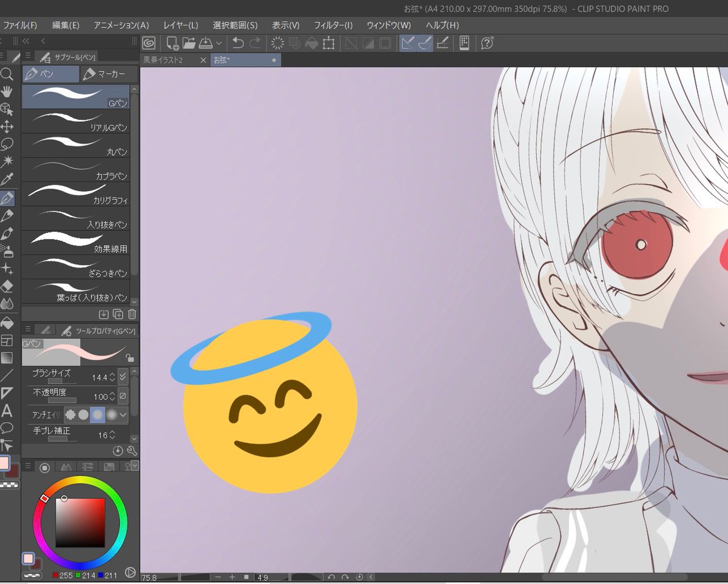Toggle snap to ruler
The height and width of the screenshot is (584, 728).
tap(408, 43)
